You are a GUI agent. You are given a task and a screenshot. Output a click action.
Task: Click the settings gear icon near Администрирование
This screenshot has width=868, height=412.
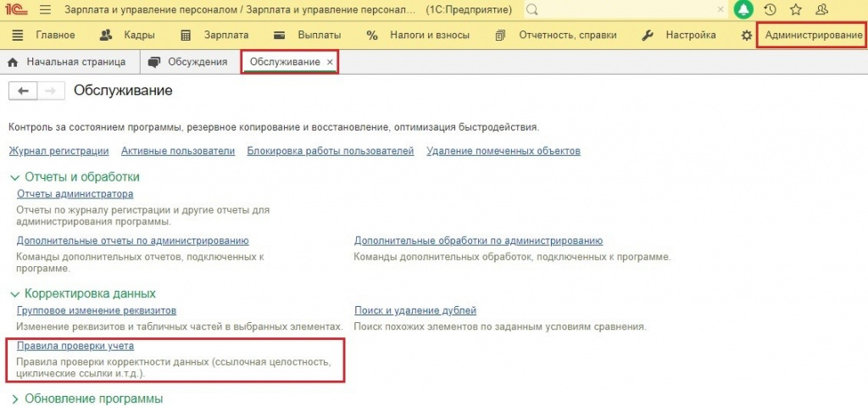[747, 36]
